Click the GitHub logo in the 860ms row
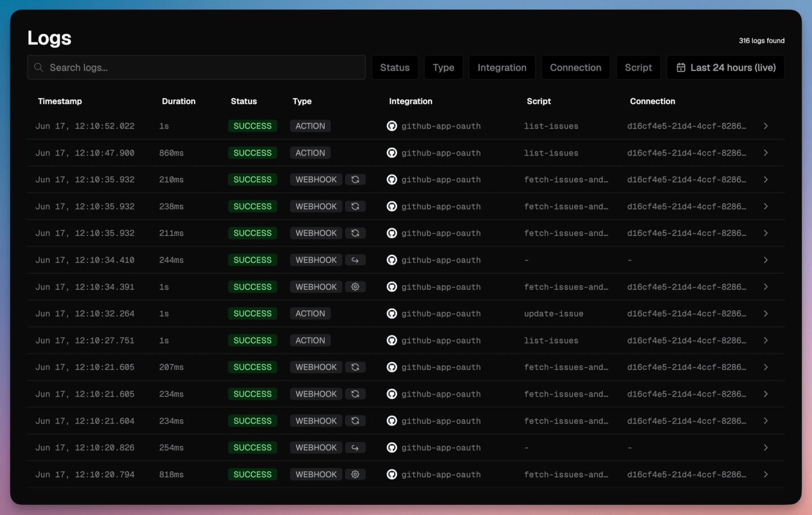 (392, 153)
